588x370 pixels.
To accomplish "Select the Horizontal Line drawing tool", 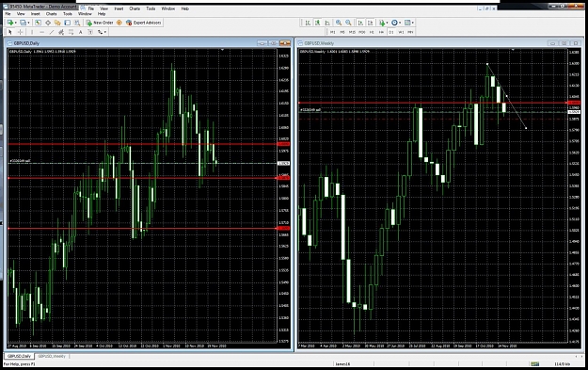I will tap(41, 32).
